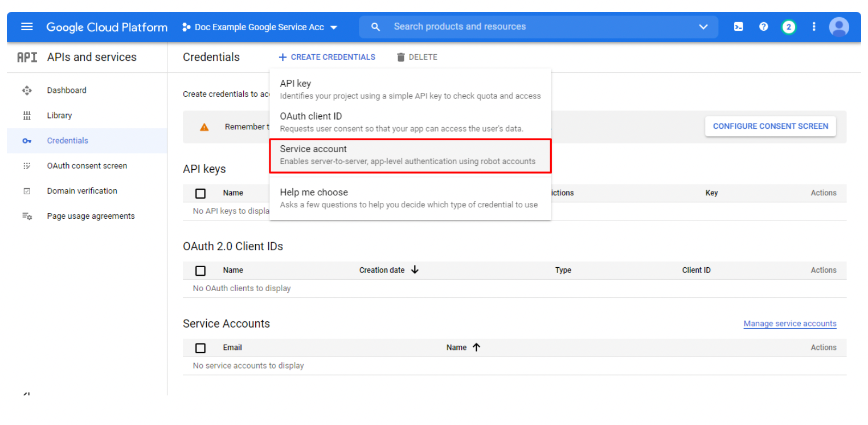
Task: Click Configure Consent Screen button
Action: 771,126
